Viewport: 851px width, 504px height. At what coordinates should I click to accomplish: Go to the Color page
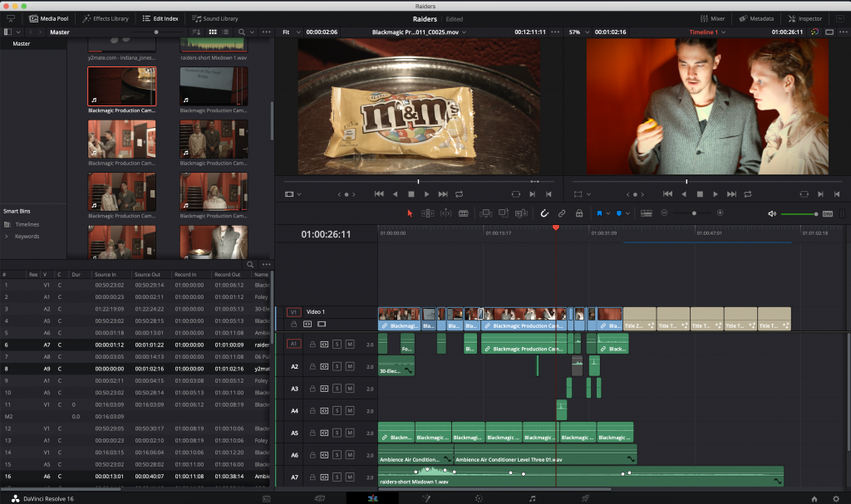tap(479, 498)
